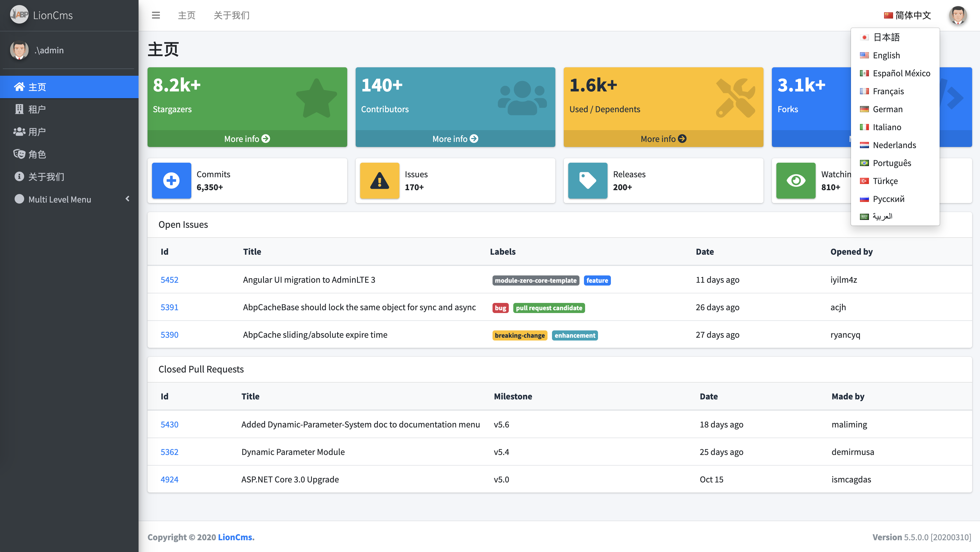This screenshot has width=980, height=552.
Task: Click issue link 5452
Action: point(169,279)
